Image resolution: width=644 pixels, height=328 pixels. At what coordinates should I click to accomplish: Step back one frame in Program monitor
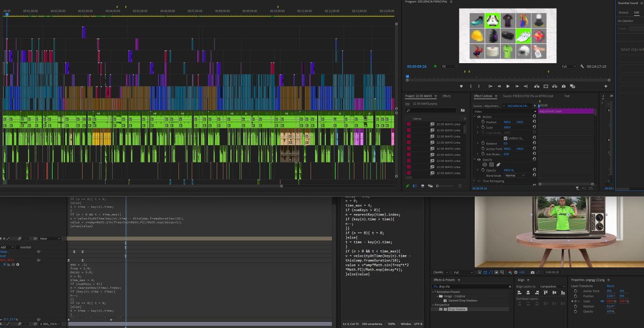pos(499,86)
